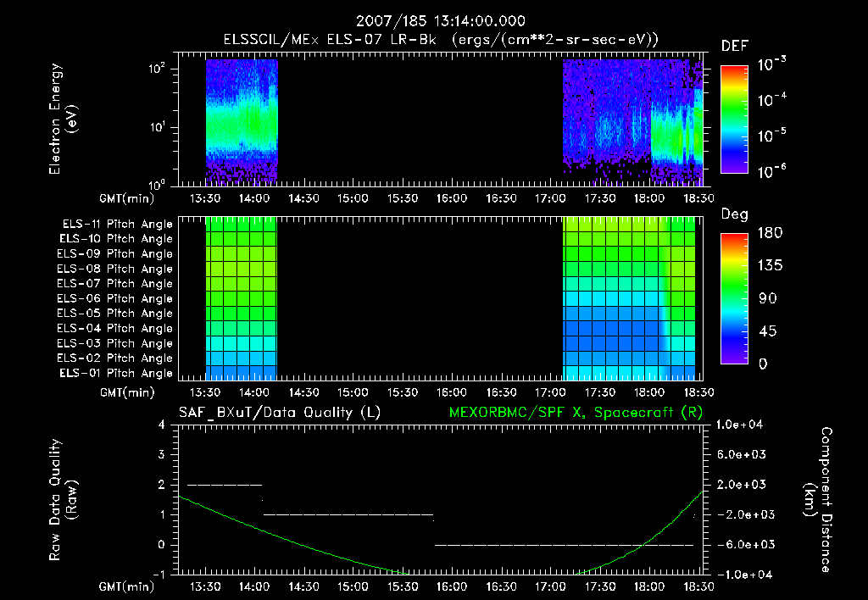Click the ELS-03 Pitch Angle row label
Viewport: 868px width, 600px height.
point(115,344)
